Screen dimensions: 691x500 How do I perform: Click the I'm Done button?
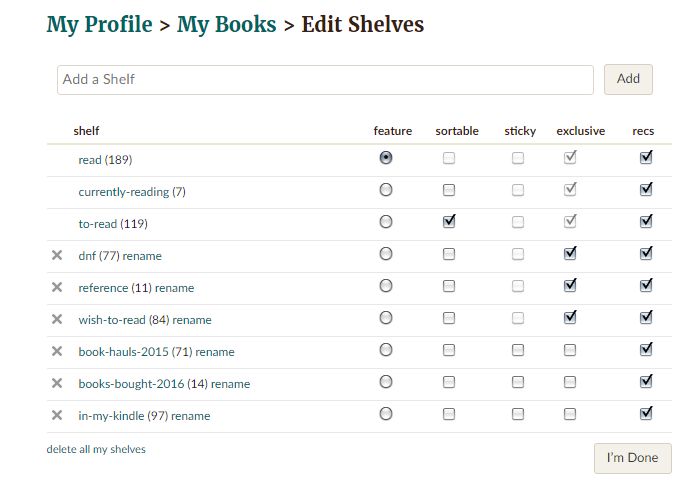tap(632, 458)
